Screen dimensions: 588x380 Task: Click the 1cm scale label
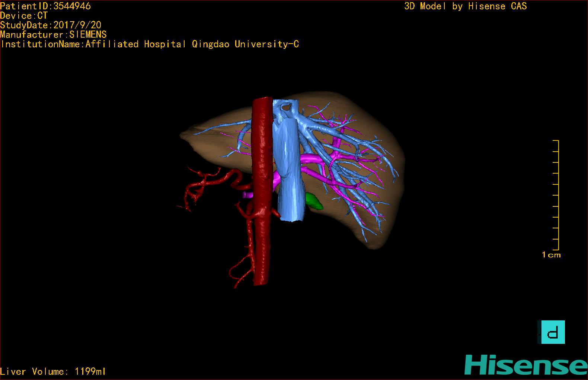click(x=551, y=255)
